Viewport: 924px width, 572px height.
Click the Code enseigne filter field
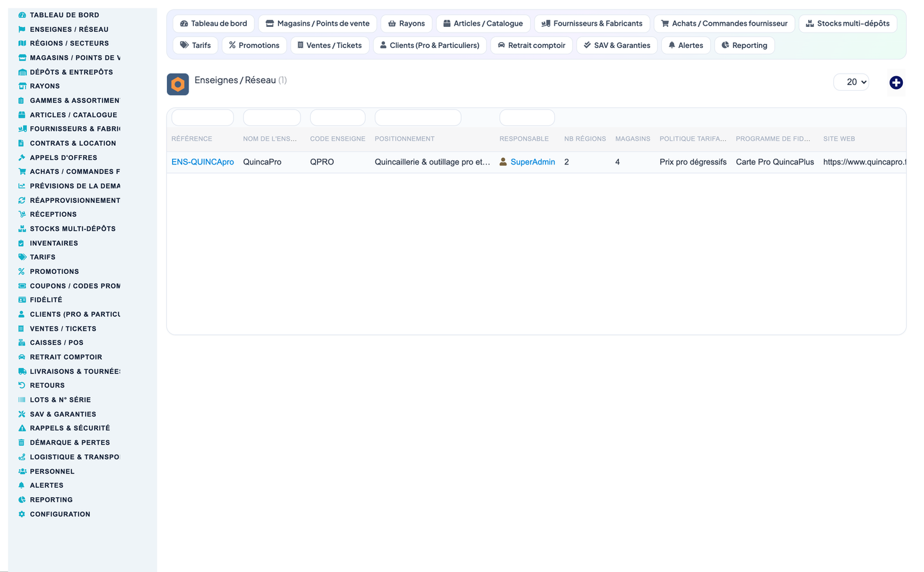point(338,118)
